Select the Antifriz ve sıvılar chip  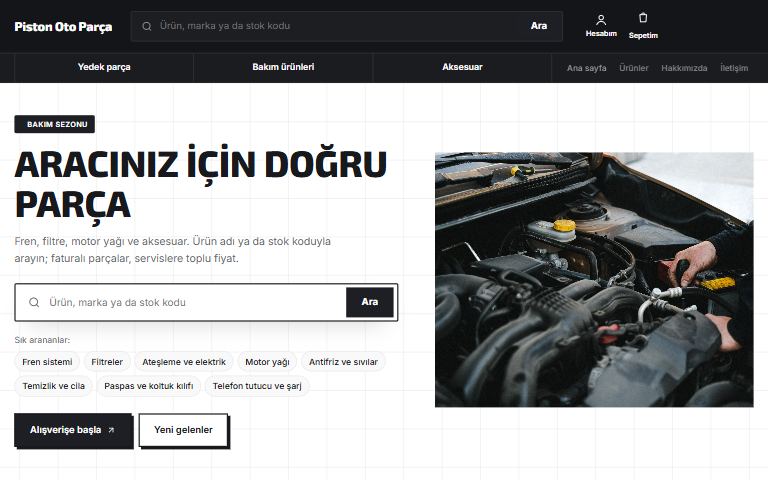[343, 362]
